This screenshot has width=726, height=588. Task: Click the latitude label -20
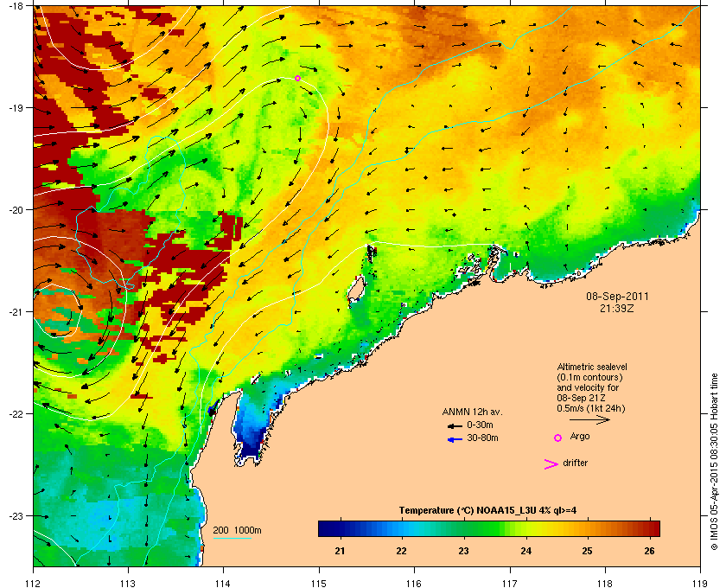pyautogui.click(x=16, y=210)
